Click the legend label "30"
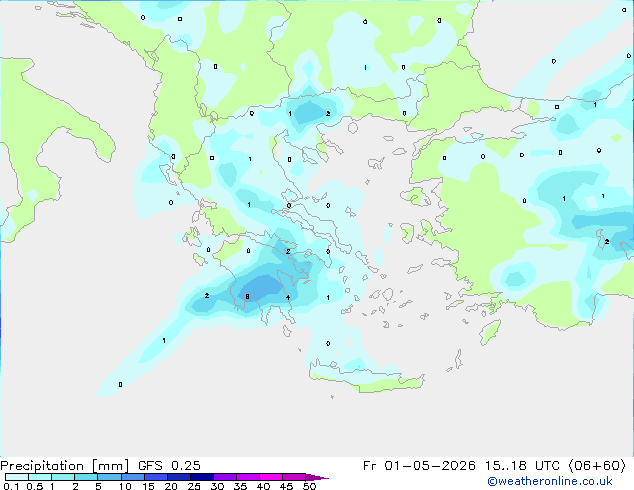 [x=217, y=486]
